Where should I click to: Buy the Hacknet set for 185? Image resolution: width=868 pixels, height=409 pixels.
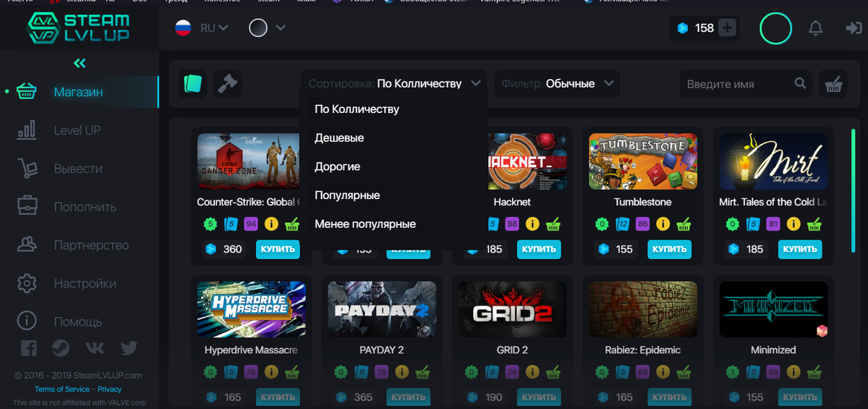pos(539,249)
